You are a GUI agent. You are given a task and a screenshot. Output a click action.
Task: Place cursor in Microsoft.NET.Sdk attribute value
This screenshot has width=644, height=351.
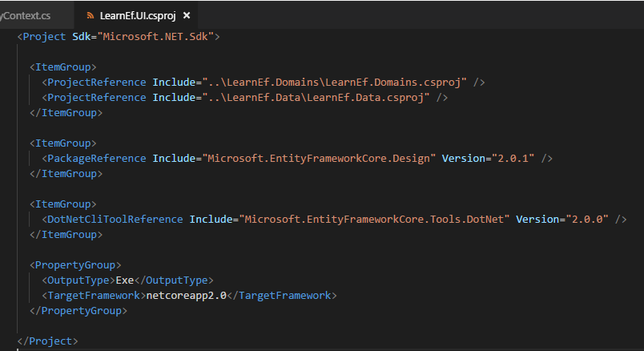click(155, 37)
